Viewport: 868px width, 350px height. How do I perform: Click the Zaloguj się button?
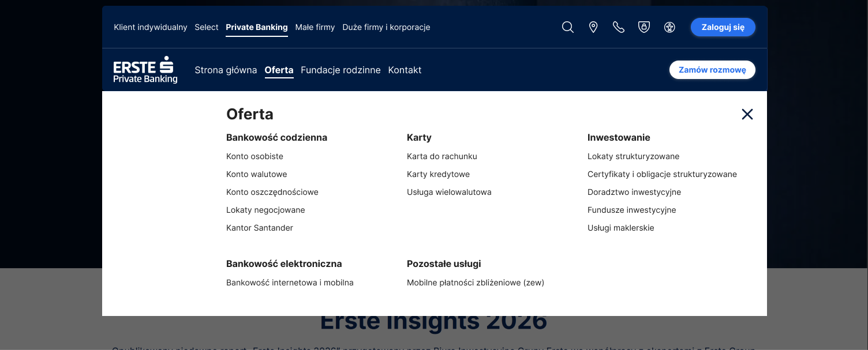(723, 27)
